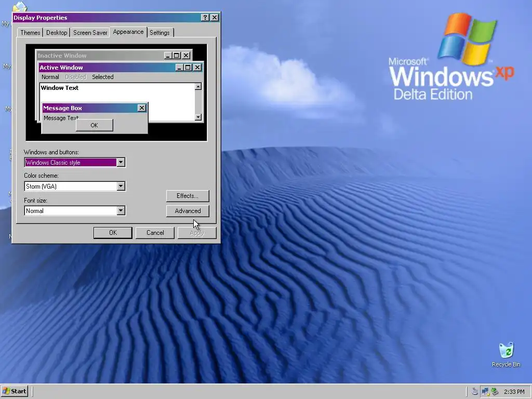Select the Appearance tab

[x=128, y=32]
